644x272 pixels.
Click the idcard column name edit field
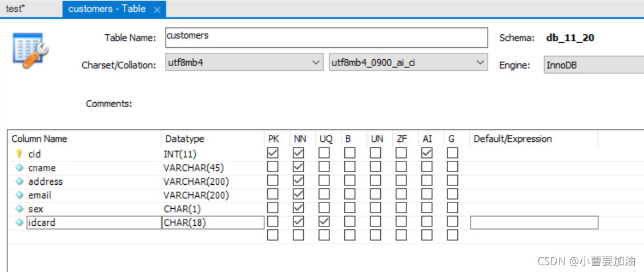click(94, 222)
